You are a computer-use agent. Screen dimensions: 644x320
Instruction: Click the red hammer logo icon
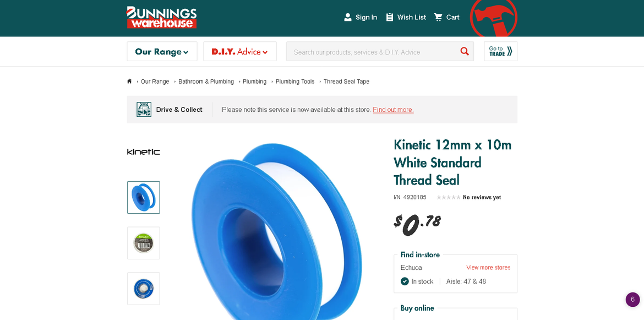[x=493, y=17]
